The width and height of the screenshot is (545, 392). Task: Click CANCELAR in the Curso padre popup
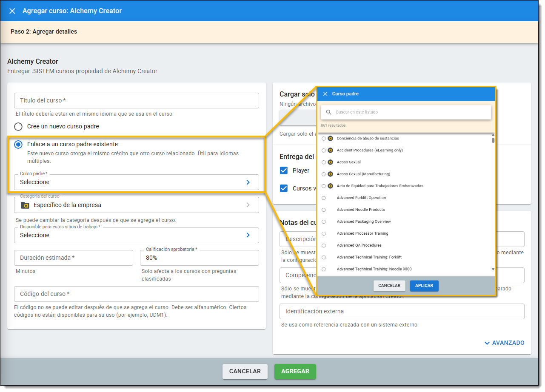point(389,286)
